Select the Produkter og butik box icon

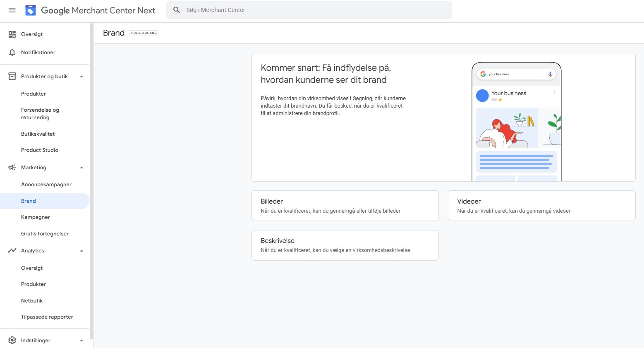tap(12, 76)
